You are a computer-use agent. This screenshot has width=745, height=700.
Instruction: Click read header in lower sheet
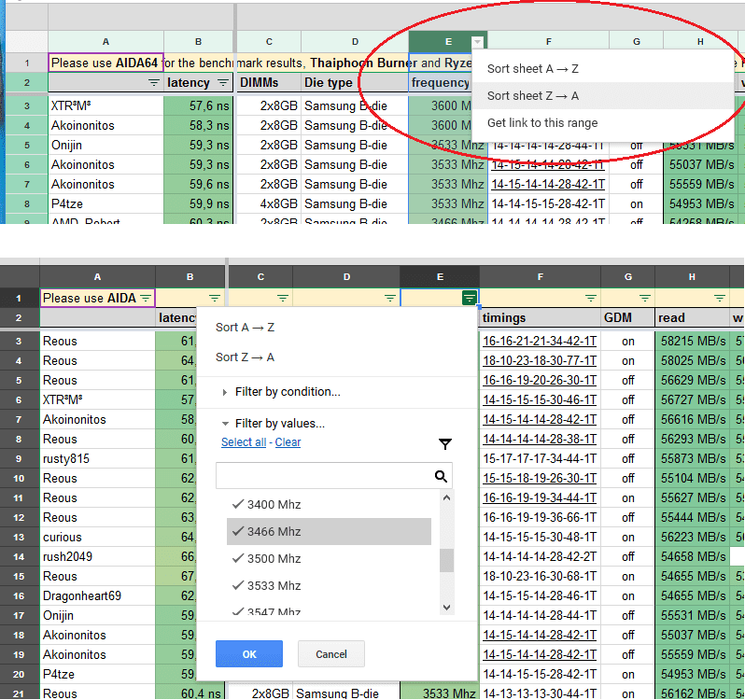coord(693,317)
